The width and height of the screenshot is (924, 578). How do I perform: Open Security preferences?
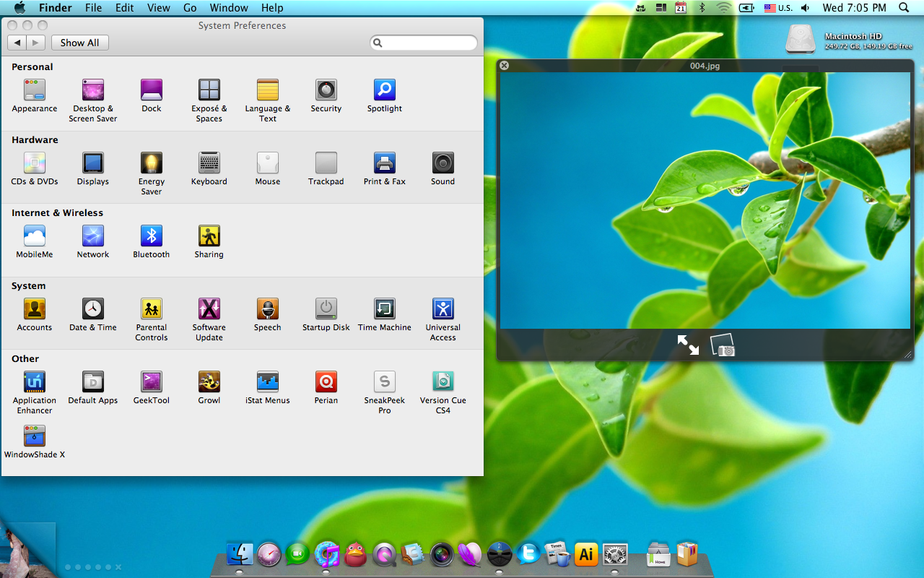pyautogui.click(x=326, y=95)
